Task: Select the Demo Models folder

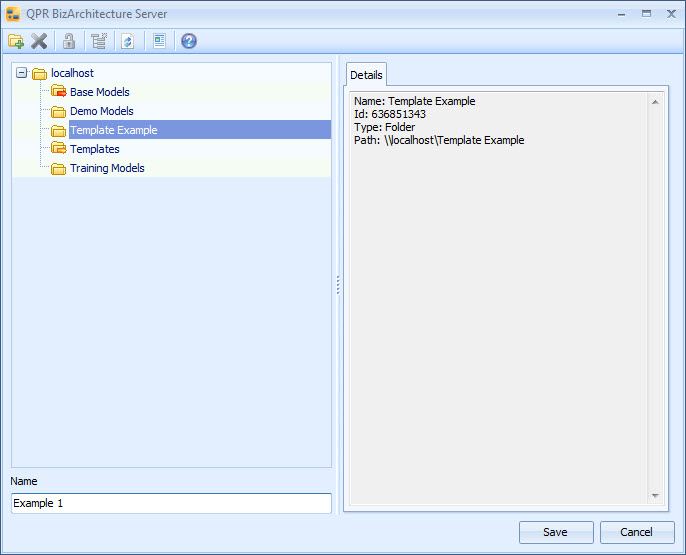Action: [x=101, y=111]
